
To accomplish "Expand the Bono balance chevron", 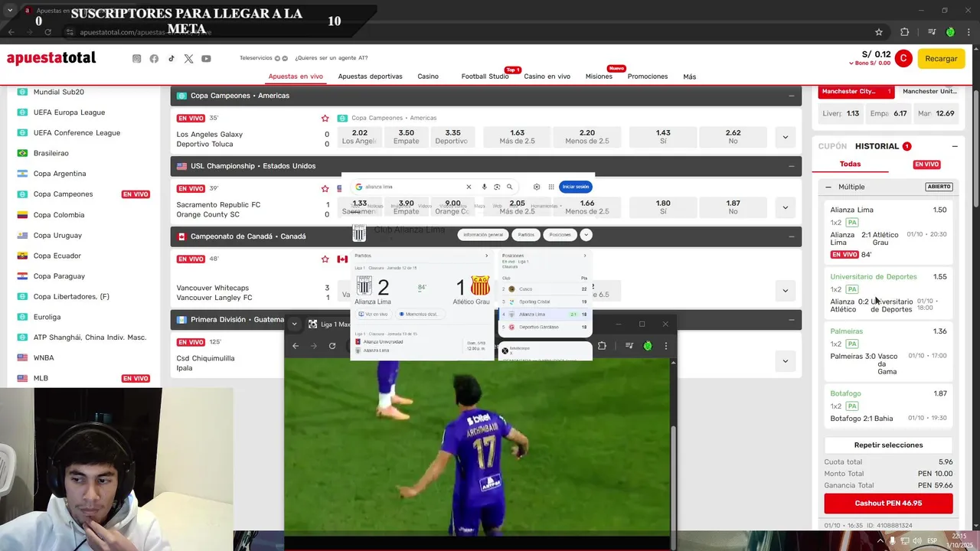I will coord(851,64).
